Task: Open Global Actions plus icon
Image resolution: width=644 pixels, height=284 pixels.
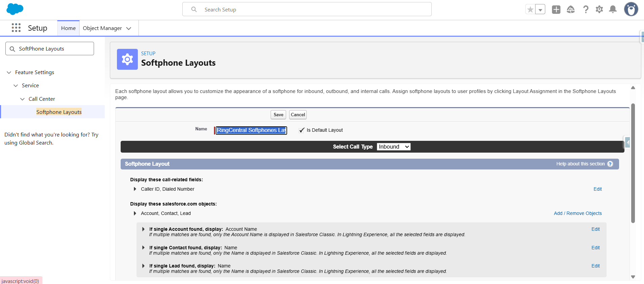Action: click(x=556, y=9)
